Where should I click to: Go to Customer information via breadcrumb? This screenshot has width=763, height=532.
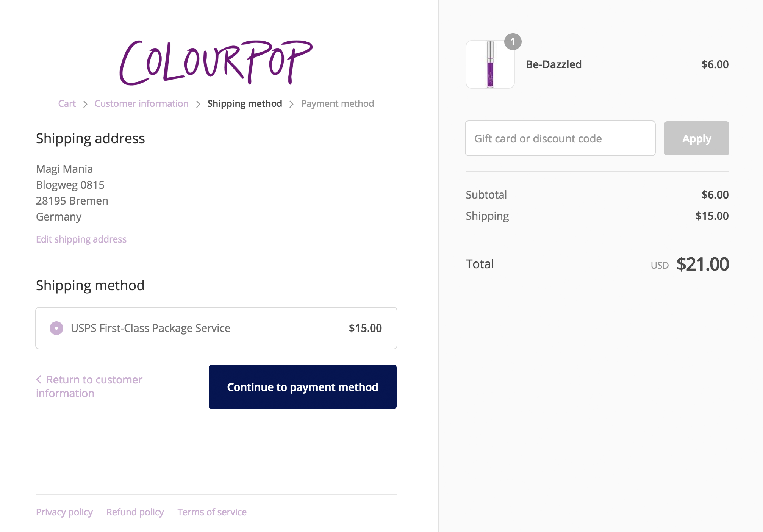click(x=141, y=103)
